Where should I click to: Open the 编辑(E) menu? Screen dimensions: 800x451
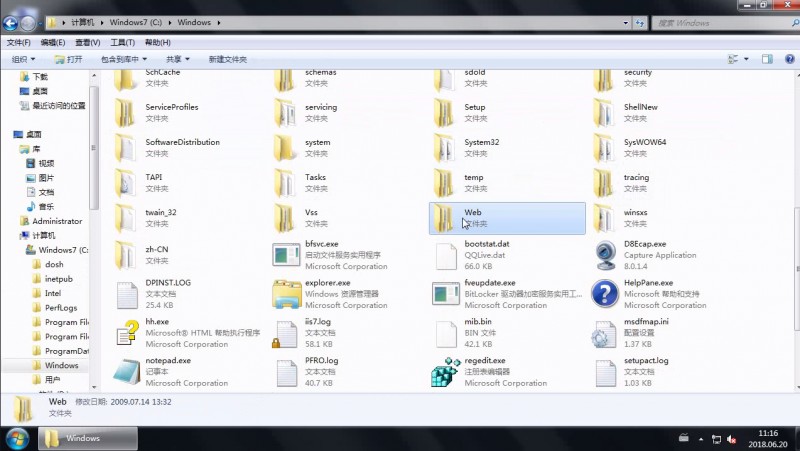(53, 42)
